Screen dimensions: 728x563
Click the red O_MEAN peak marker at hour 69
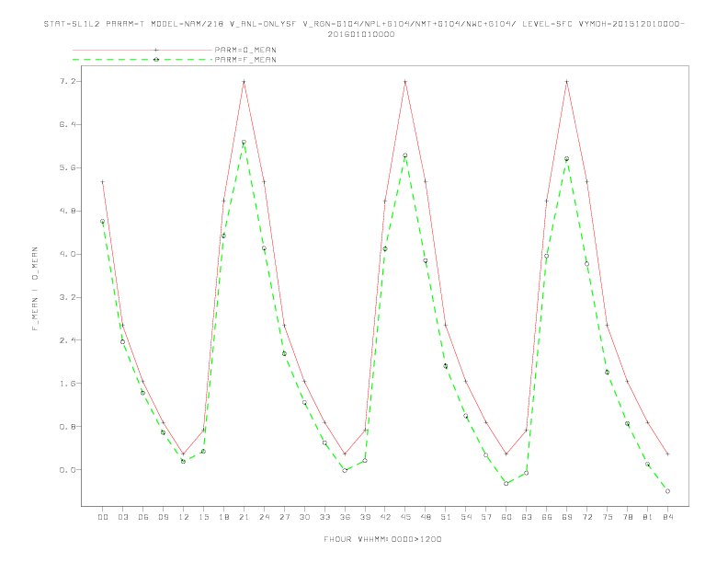point(567,82)
